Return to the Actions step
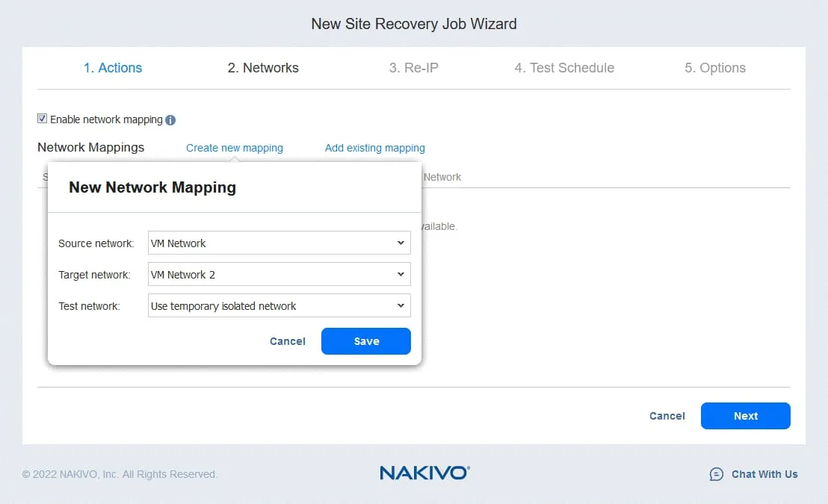 coord(113,67)
